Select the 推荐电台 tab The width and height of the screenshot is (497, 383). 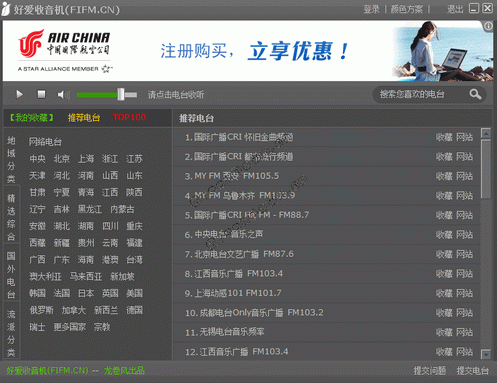pyautogui.click(x=84, y=118)
